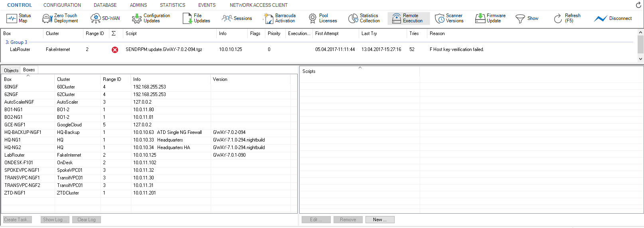Switch to the CONFIGURATION tab
This screenshot has height=228, width=644.
62,5
